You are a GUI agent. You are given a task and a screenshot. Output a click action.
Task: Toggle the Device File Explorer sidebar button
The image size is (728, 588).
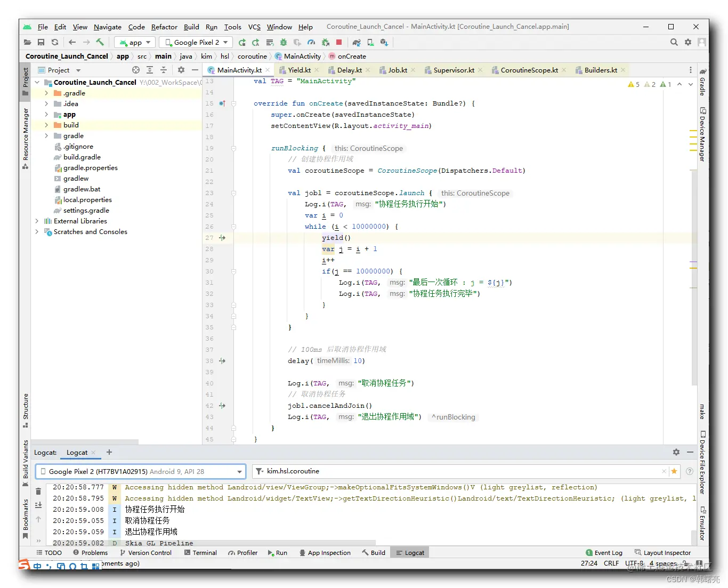click(x=703, y=462)
